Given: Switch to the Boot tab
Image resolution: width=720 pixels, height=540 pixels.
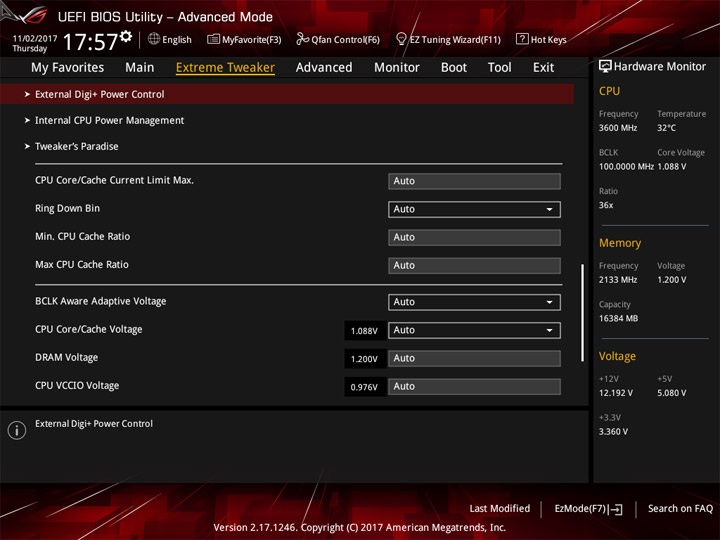Looking at the screenshot, I should (x=454, y=68).
